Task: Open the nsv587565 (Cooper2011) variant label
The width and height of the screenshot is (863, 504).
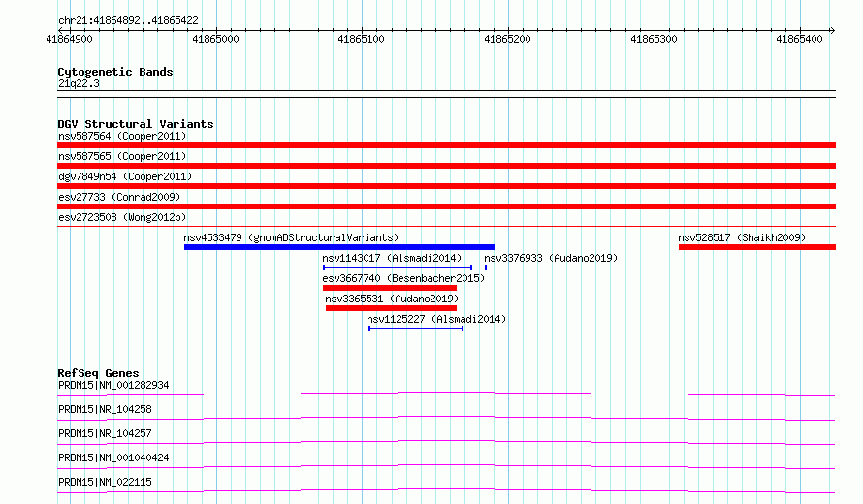Action: tap(122, 156)
